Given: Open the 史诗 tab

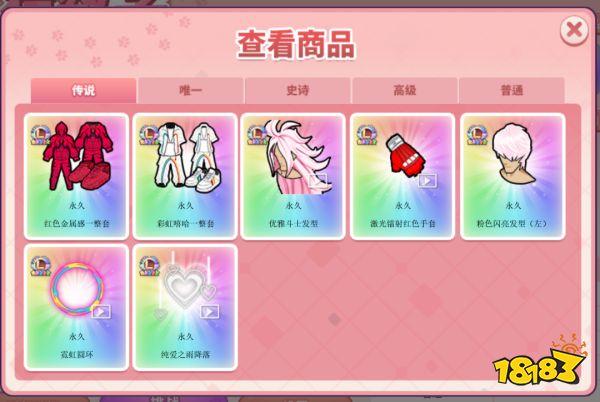Looking at the screenshot, I should pos(298,91).
